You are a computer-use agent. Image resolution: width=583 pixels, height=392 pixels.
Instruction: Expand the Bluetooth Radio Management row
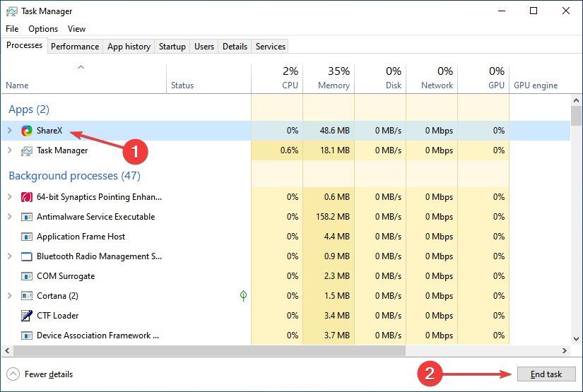(x=10, y=256)
